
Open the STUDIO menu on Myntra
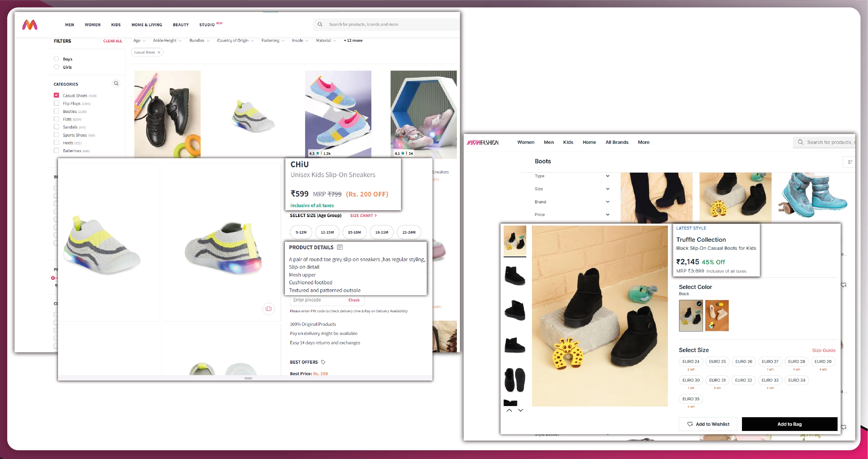tap(207, 25)
